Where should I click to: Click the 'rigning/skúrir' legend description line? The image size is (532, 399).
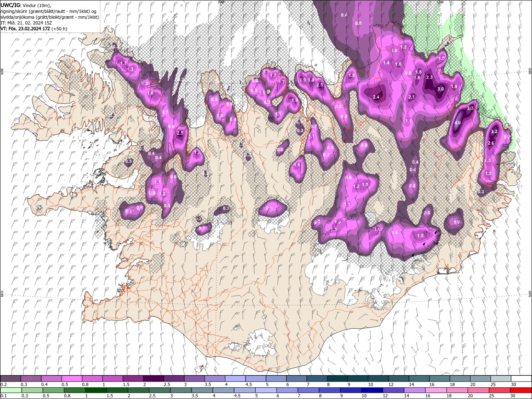click(49, 11)
